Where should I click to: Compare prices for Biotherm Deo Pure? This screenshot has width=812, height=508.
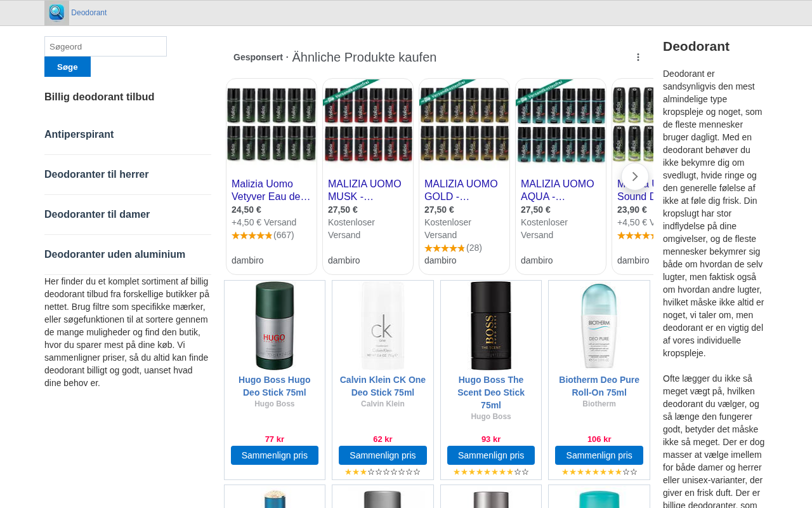click(599, 455)
